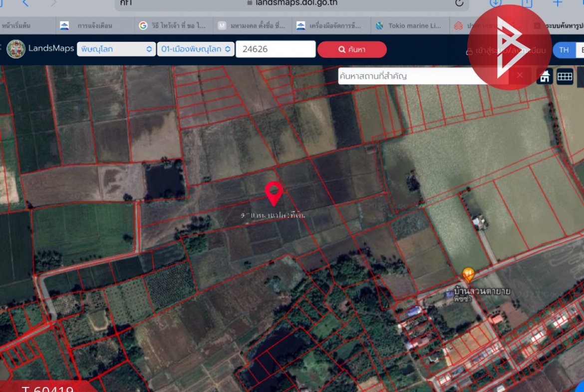This screenshot has width=584, height=392.
Task: Open a new tab with the plus icon
Action: pos(557,3)
